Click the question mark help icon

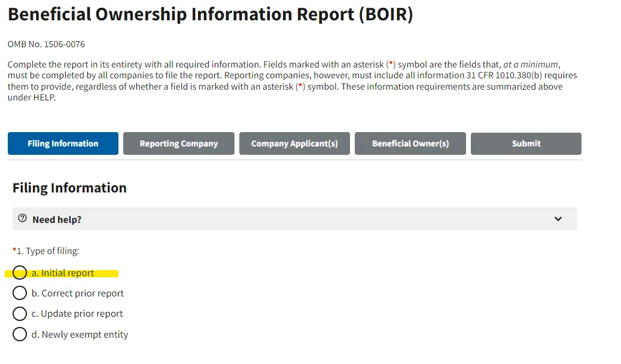pyautogui.click(x=23, y=218)
